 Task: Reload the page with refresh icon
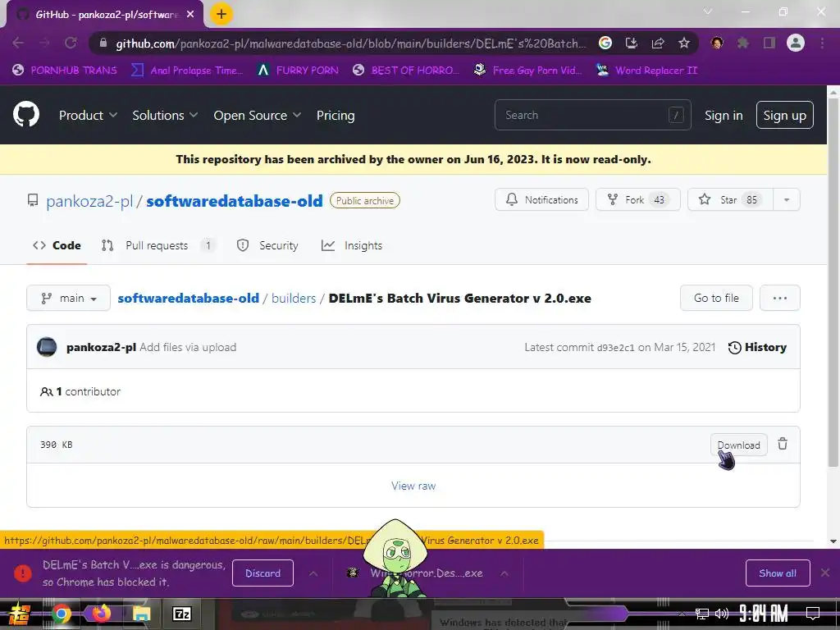71,43
